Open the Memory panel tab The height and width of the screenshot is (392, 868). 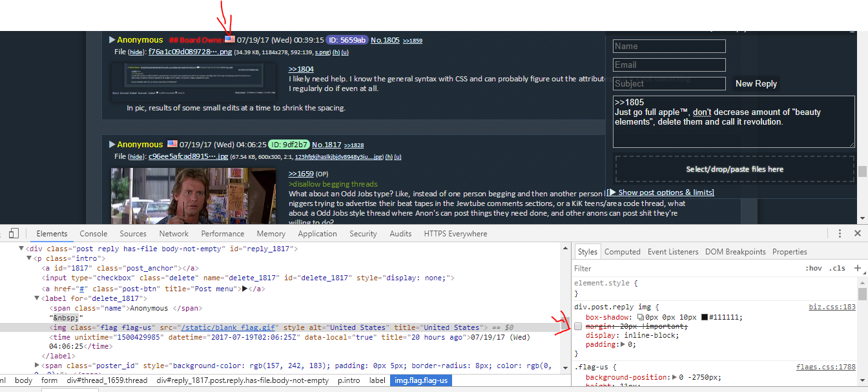(x=271, y=234)
